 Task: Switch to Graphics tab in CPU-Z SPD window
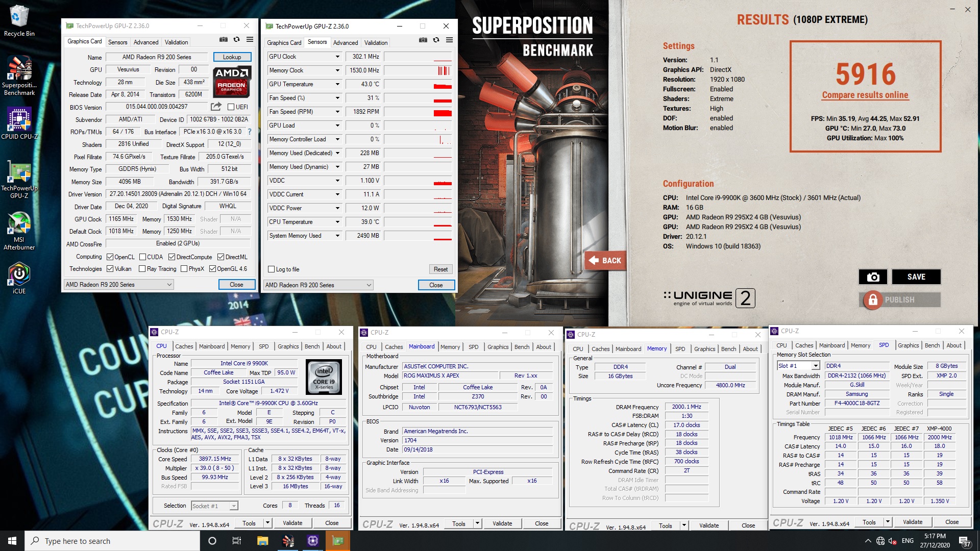pyautogui.click(x=908, y=345)
